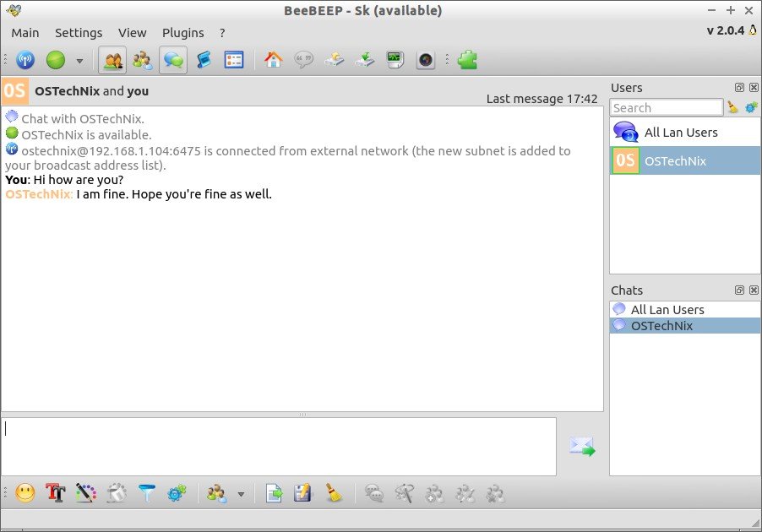The height and width of the screenshot is (532, 762).
Task: Close the Chats panel
Action: point(754,290)
